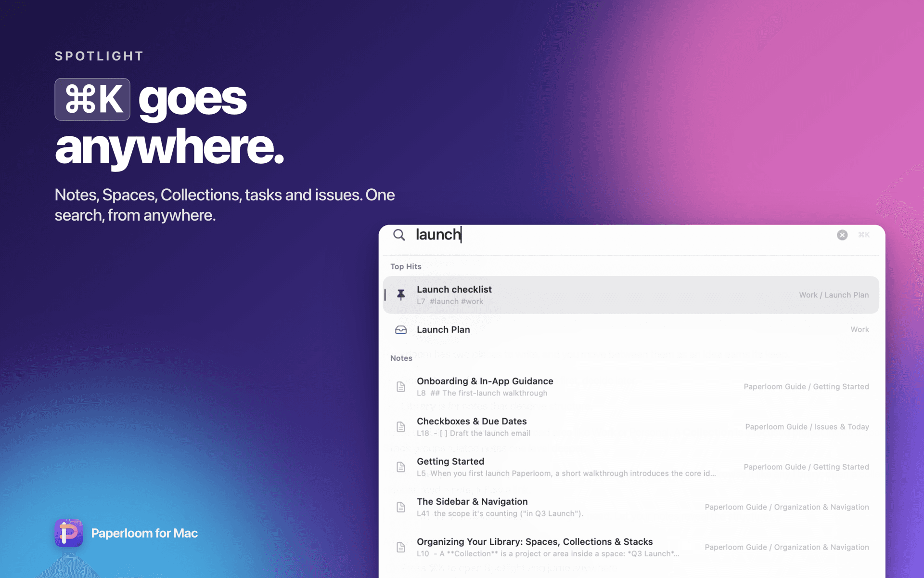Open the Getting Started note result
The height and width of the screenshot is (578, 924).
(631, 467)
